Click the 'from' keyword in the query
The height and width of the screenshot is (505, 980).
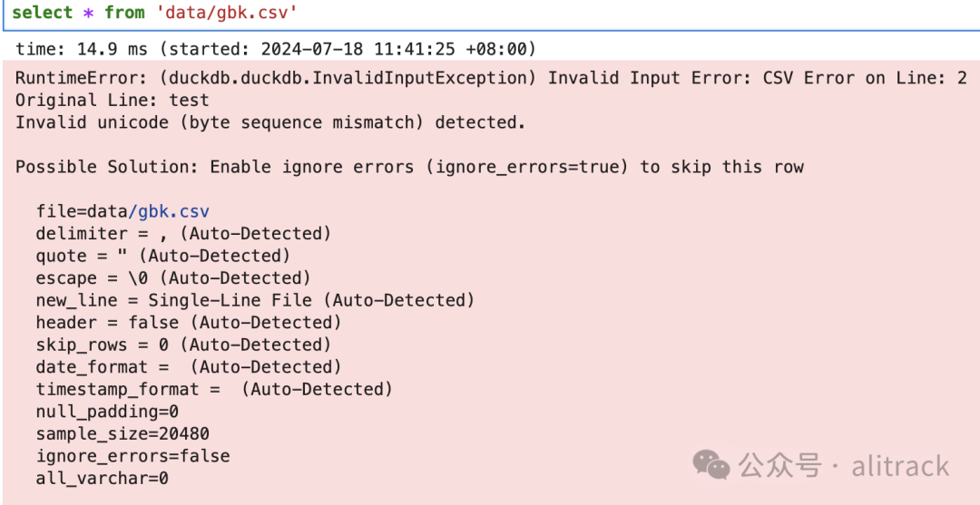coord(125,13)
